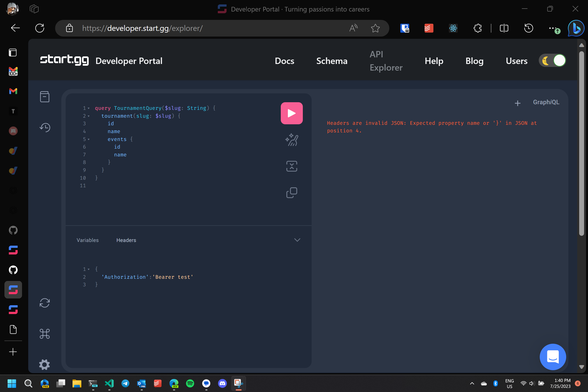Prettify the query using the magic wand icon

(292, 140)
